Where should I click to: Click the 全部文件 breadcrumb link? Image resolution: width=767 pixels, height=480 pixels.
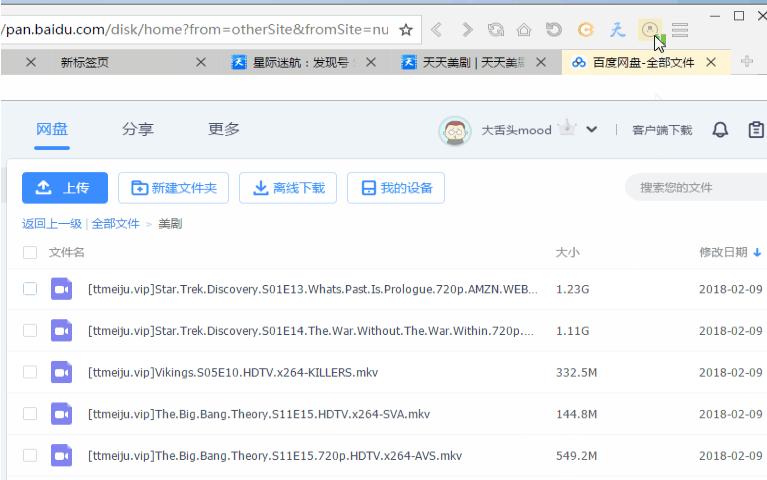pos(115,224)
